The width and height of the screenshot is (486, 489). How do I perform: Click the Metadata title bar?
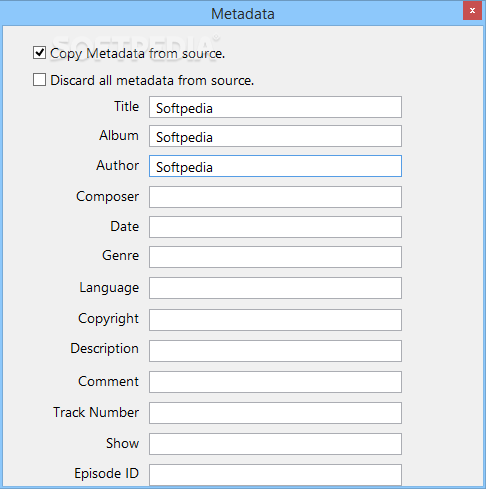[232, 13]
